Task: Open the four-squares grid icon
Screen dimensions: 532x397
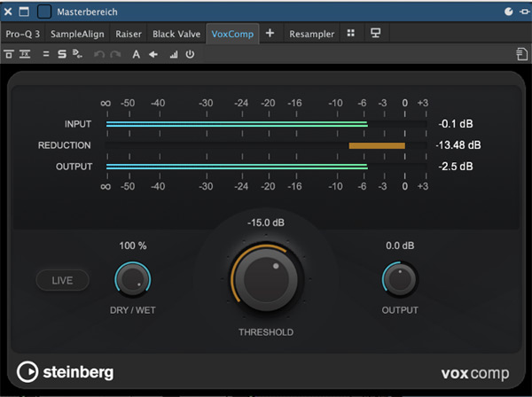Action: [x=351, y=33]
